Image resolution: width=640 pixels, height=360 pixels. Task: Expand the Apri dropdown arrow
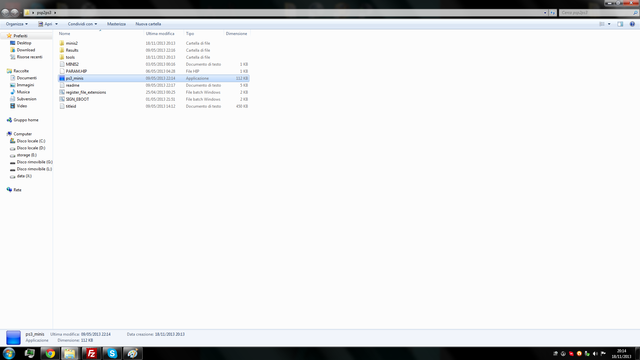(x=56, y=24)
